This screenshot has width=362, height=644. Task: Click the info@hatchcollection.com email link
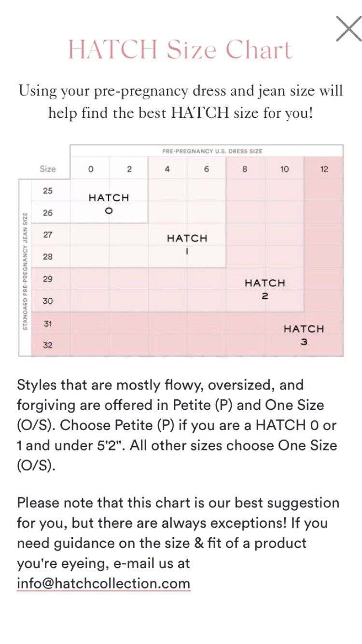103,583
